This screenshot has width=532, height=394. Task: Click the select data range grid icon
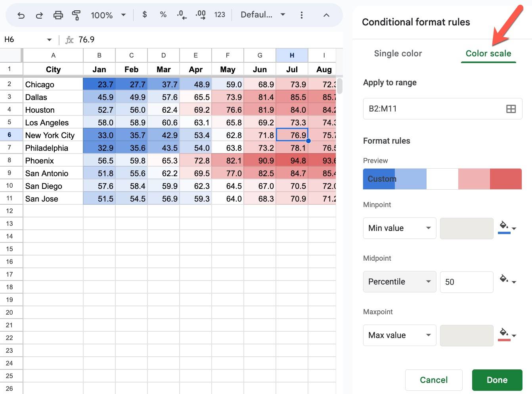(x=511, y=109)
